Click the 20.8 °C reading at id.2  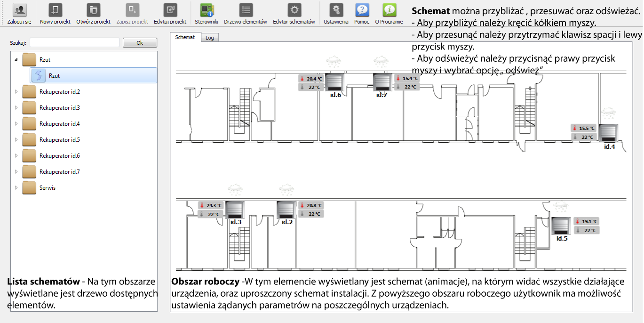tap(310, 205)
